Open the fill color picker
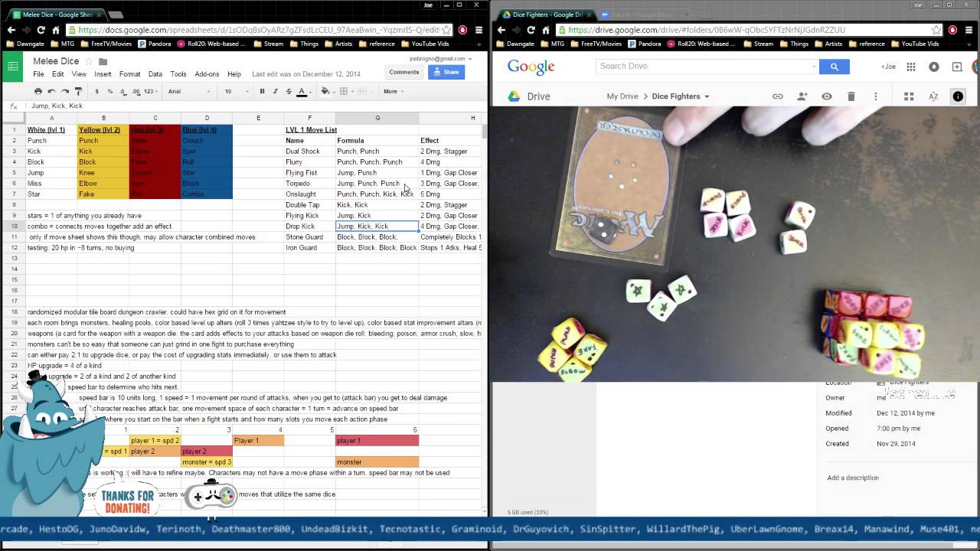Screen dimensions: 980x551 click(x=327, y=91)
